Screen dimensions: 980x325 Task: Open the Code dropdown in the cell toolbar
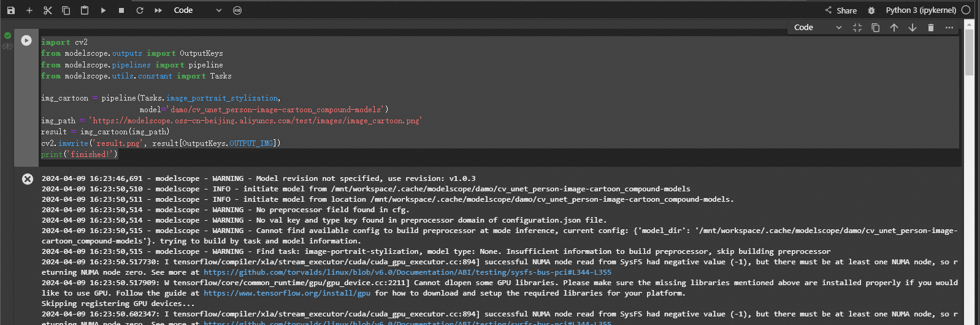coord(817,28)
